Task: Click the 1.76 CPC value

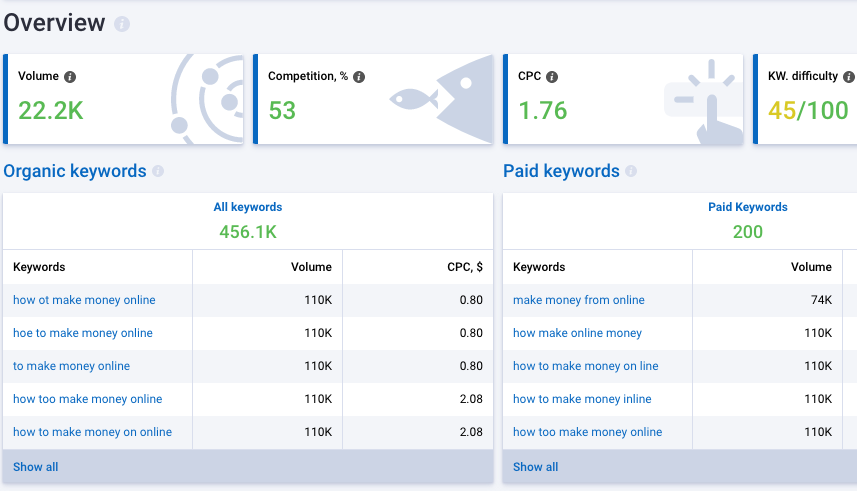Action: click(543, 110)
